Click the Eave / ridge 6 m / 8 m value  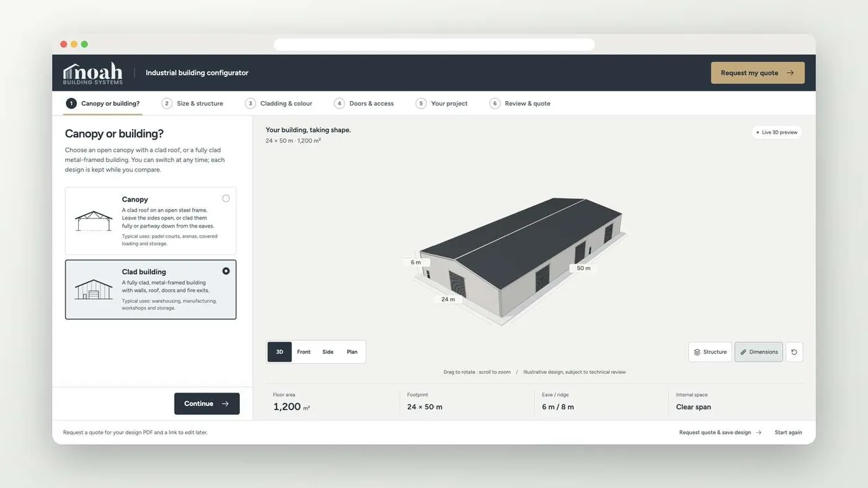click(558, 407)
